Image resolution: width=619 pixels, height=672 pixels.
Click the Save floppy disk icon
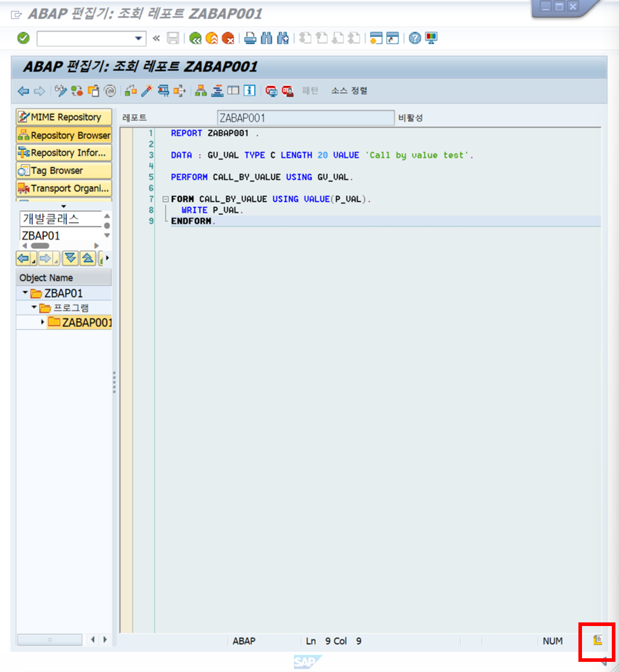(173, 38)
